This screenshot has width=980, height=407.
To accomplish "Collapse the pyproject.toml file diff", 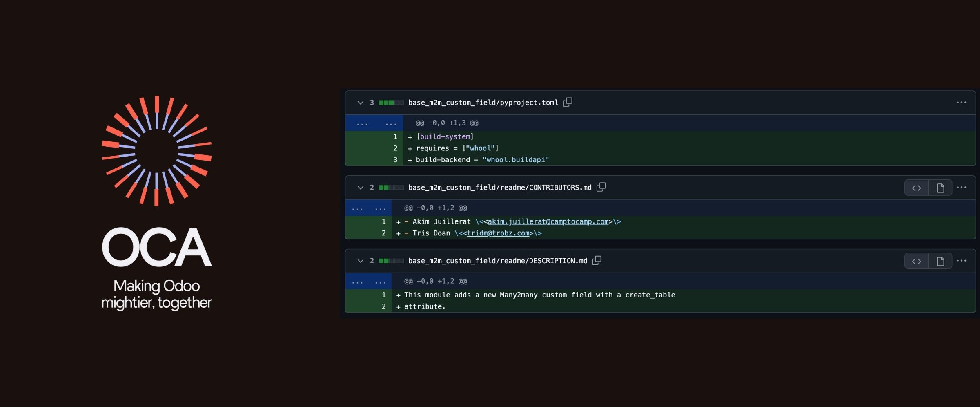I will 360,103.
